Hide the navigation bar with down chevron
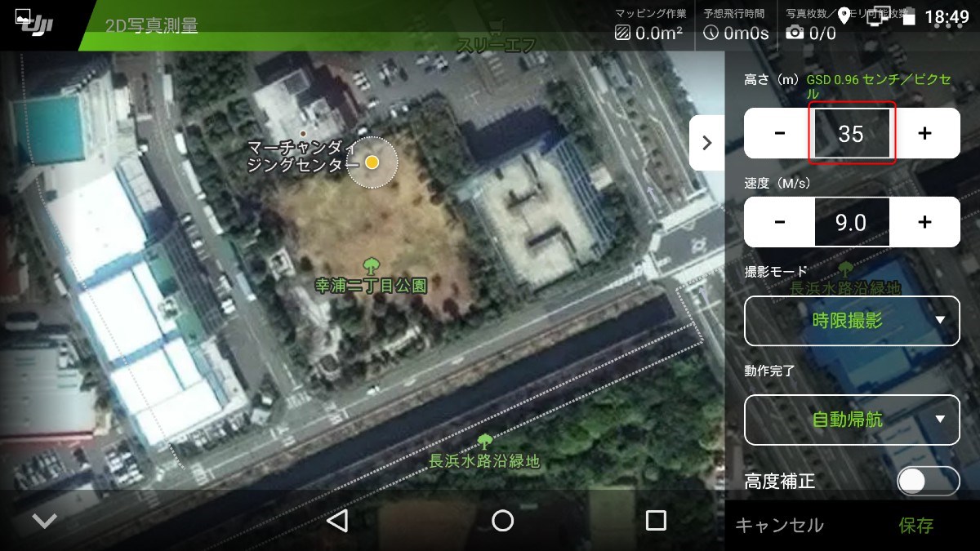The height and width of the screenshot is (551, 980). [x=45, y=521]
